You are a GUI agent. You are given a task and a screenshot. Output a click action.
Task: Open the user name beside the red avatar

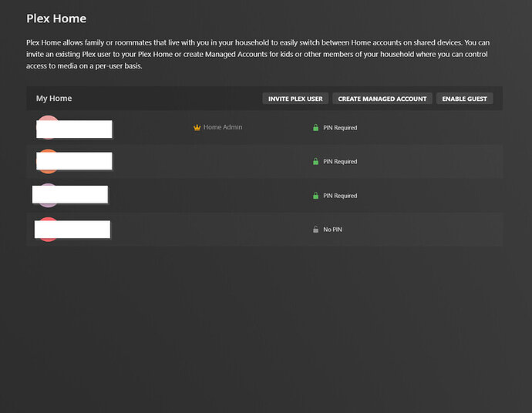tap(73, 229)
